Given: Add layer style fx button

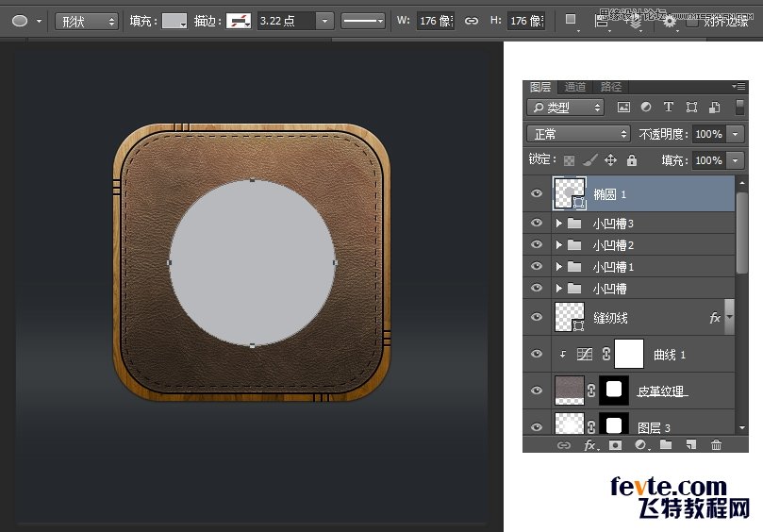Looking at the screenshot, I should point(590,445).
